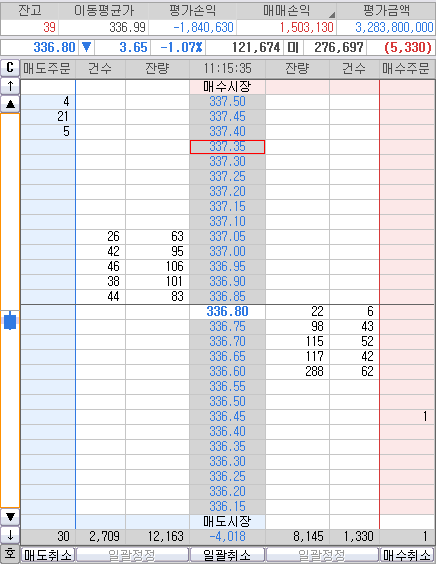The height and width of the screenshot is (564, 436).
Task: Click price 336.20 in the ladder
Action: 227,491
